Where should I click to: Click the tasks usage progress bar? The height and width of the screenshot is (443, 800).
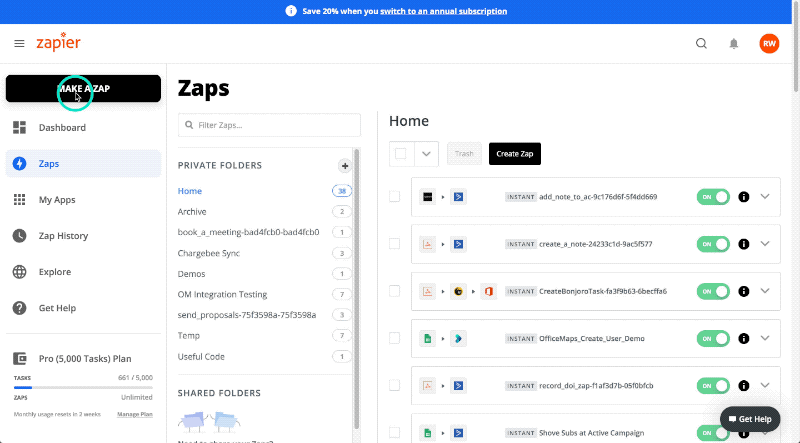pos(83,387)
